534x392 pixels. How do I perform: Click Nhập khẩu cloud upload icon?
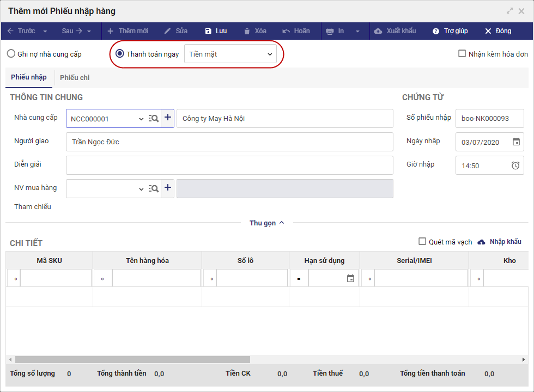click(481, 242)
